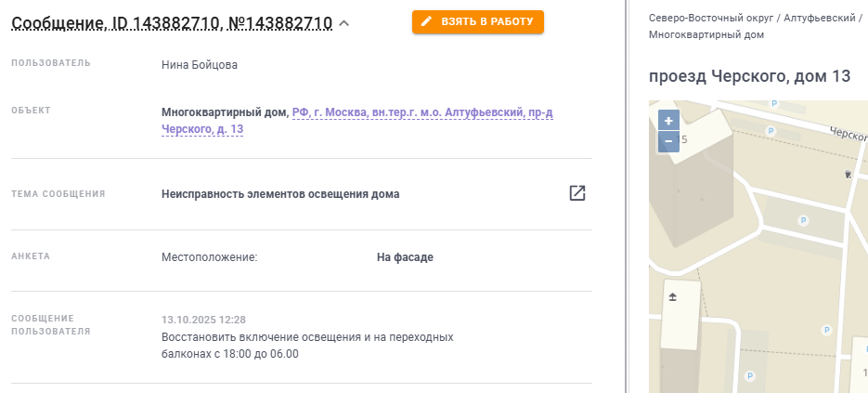Click the pencil icon on the orange button
The height and width of the screenshot is (393, 868).
427,22
